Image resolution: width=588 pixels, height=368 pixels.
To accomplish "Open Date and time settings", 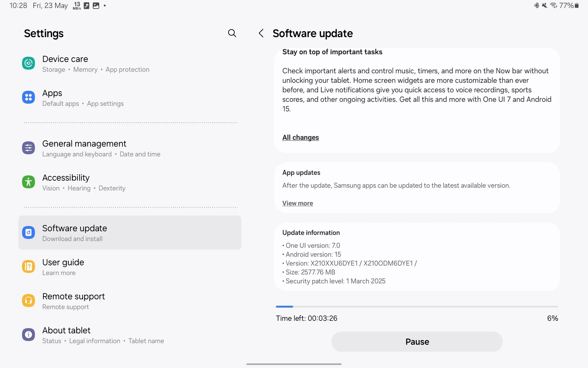I will click(x=140, y=154).
